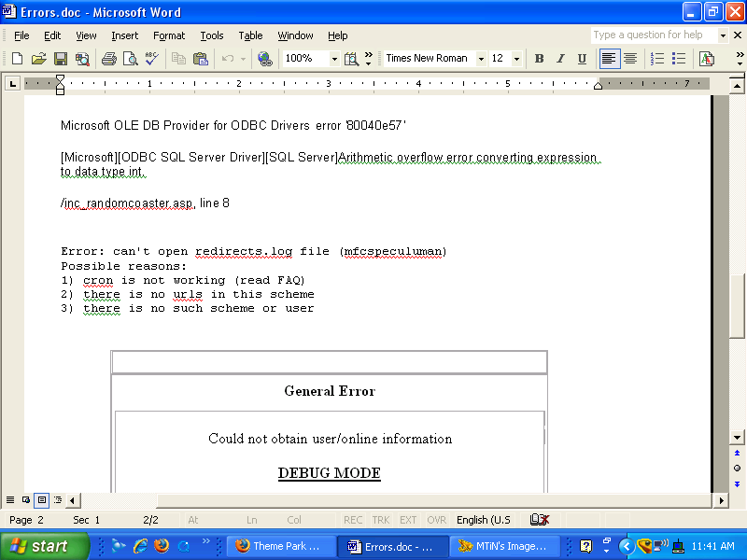Open the Tools menu
The height and width of the screenshot is (560, 747).
click(x=212, y=35)
